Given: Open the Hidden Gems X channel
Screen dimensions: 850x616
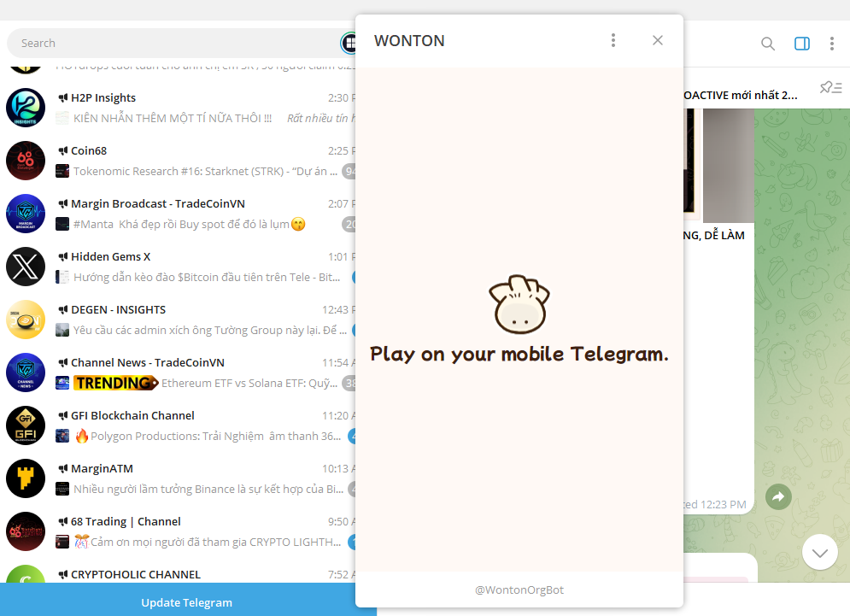Looking at the screenshot, I should click(x=178, y=267).
